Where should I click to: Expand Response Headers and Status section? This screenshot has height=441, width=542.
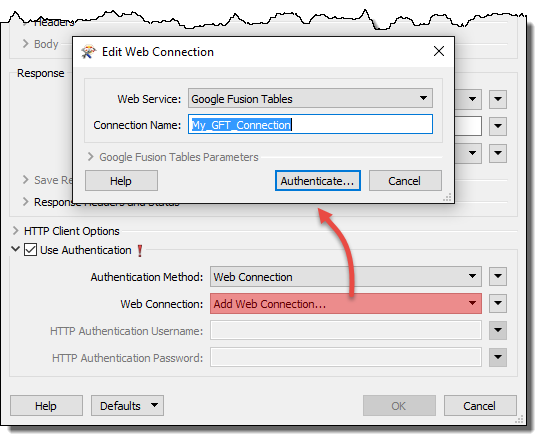point(25,202)
